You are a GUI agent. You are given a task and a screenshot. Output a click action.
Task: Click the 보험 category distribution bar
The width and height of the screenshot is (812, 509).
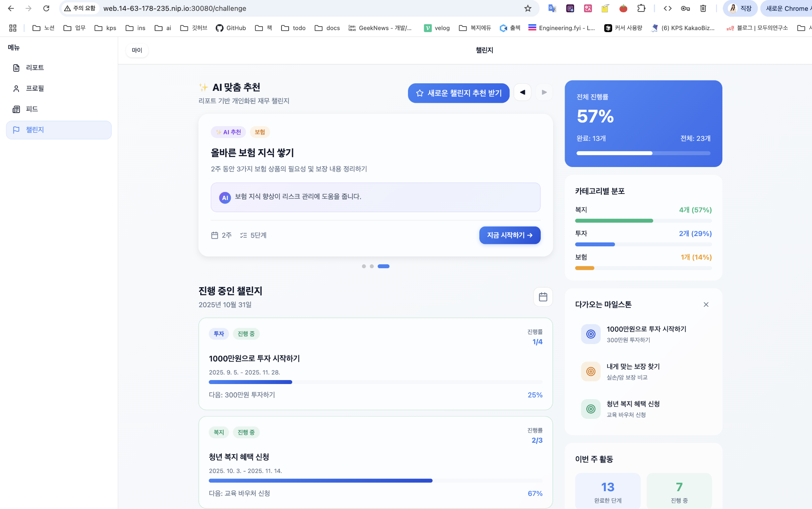pos(643,268)
